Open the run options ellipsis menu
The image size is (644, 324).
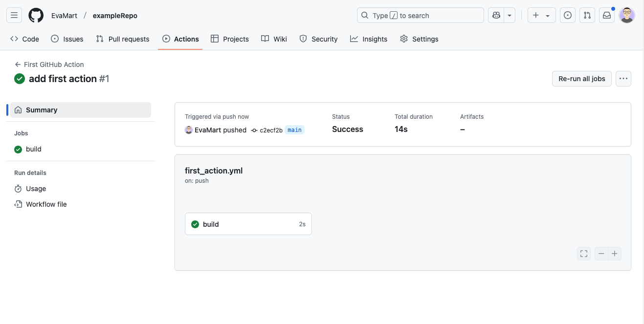pyautogui.click(x=623, y=78)
